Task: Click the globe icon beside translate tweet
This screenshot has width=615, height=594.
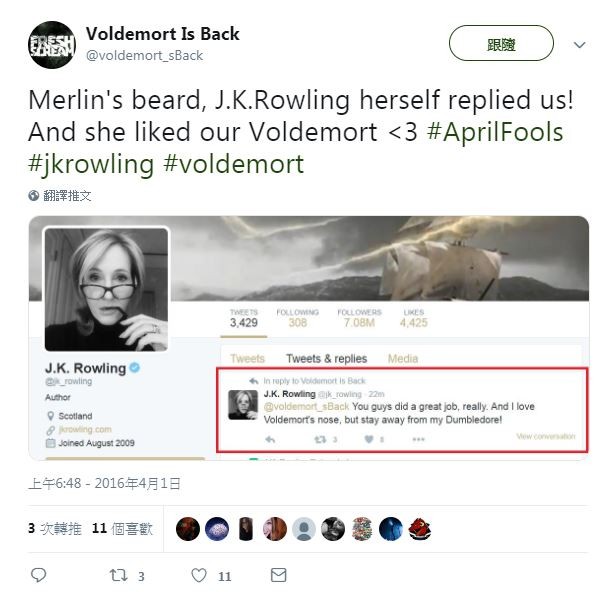Action: tap(34, 195)
